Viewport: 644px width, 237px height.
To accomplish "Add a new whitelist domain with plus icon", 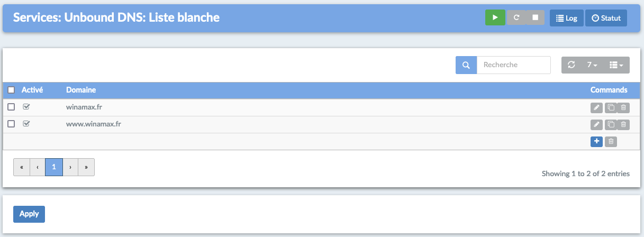I will [596, 141].
